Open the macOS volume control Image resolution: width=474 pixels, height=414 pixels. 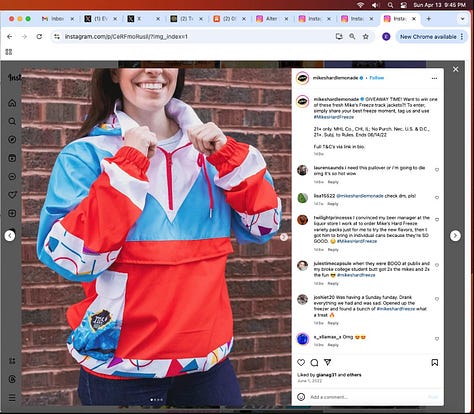(375, 5)
